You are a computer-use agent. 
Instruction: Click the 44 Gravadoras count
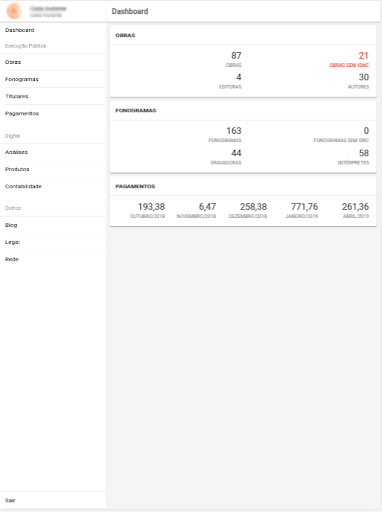pos(236,153)
